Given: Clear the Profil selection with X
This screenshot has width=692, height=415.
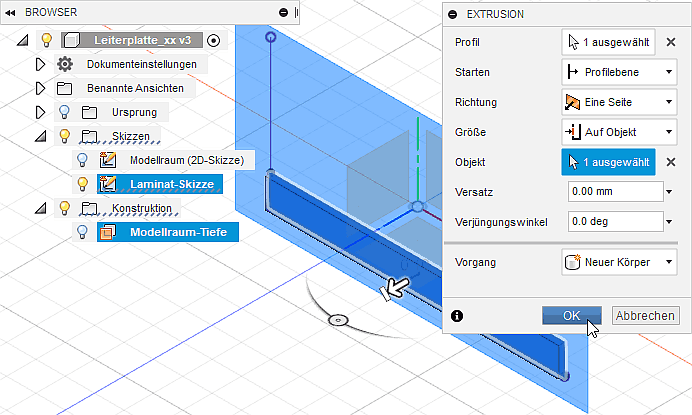Looking at the screenshot, I should point(671,43).
